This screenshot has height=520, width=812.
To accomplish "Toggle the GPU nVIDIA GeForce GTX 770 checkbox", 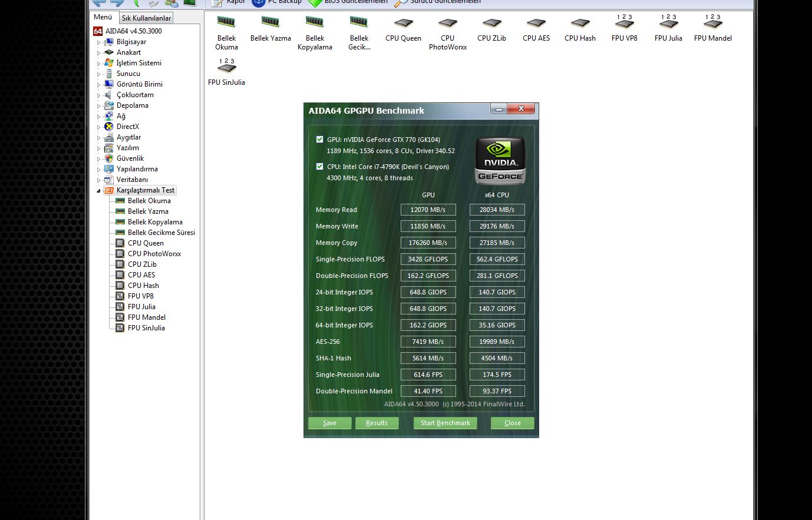I will pos(319,140).
